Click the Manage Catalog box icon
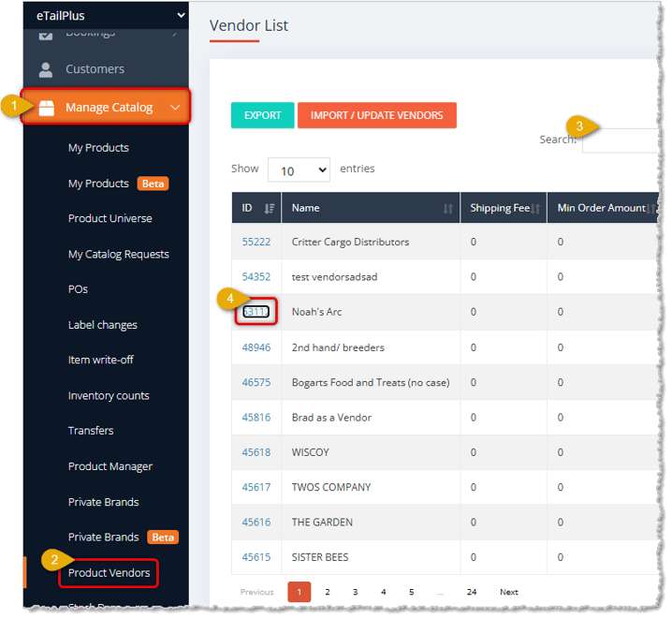This screenshot has height=619, width=672. [46, 108]
